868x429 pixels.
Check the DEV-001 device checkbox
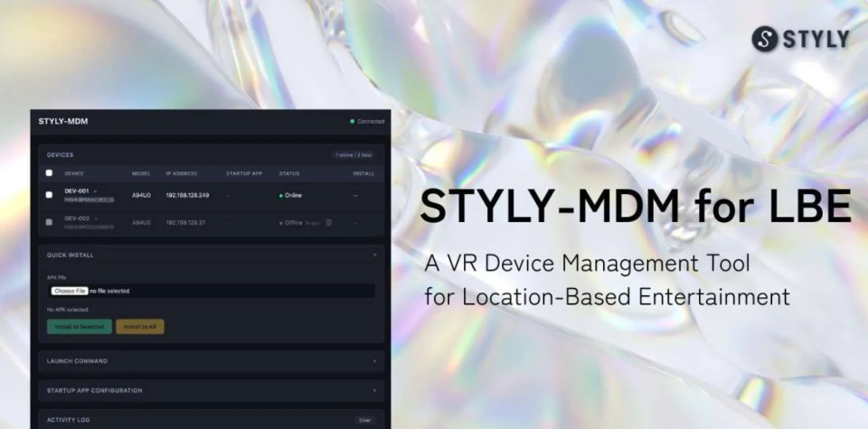tap(49, 194)
